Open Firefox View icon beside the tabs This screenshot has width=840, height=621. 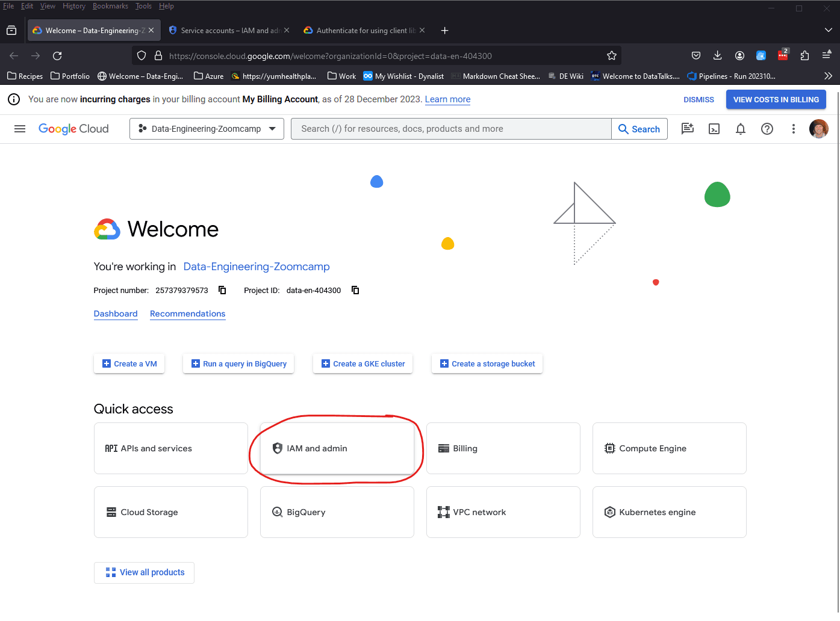click(11, 30)
